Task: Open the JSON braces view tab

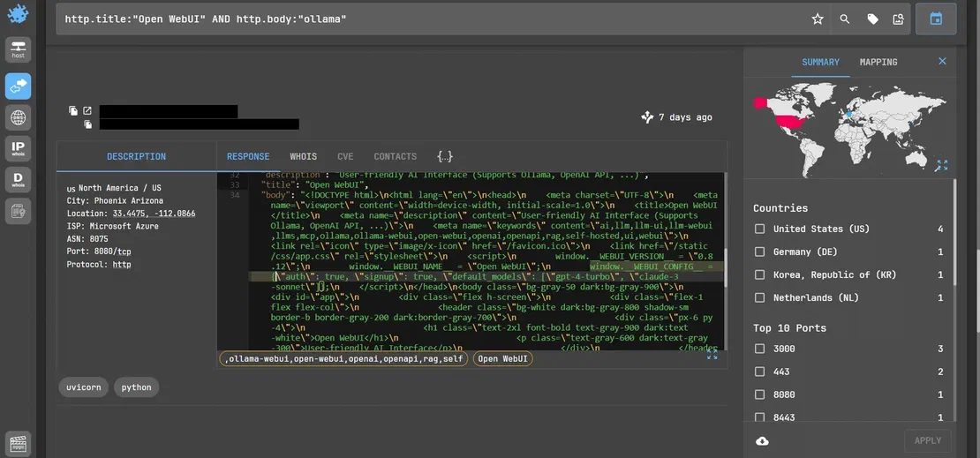Action: pos(445,156)
